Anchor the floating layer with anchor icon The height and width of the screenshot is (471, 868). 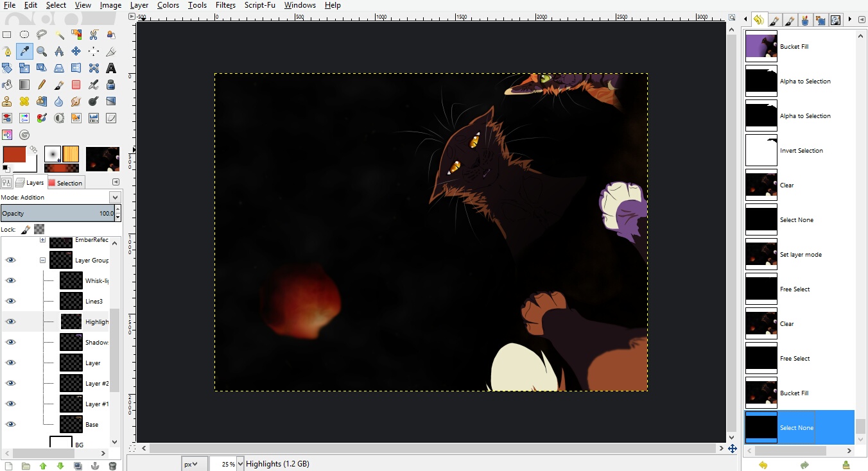tap(95, 466)
